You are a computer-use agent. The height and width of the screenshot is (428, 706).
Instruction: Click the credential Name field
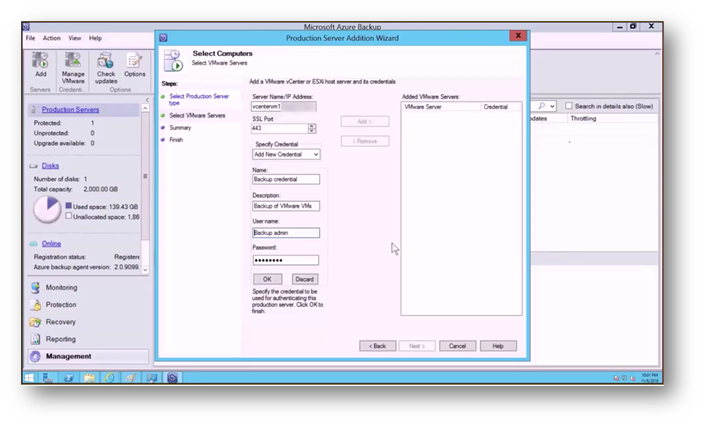286,179
